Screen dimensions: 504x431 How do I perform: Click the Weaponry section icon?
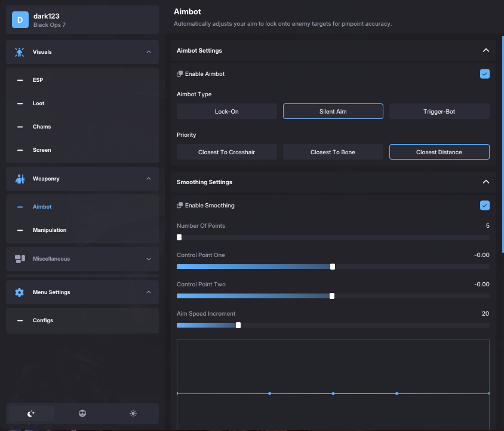[20, 179]
